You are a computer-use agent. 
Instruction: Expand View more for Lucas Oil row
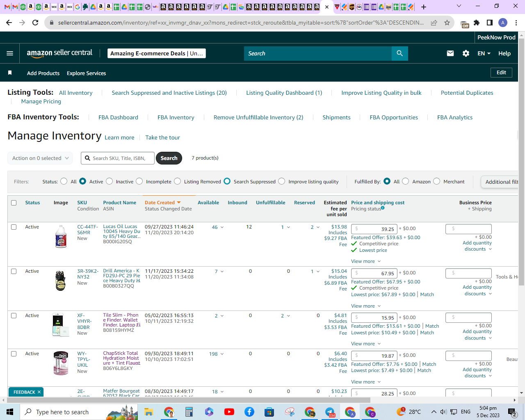[x=366, y=261]
